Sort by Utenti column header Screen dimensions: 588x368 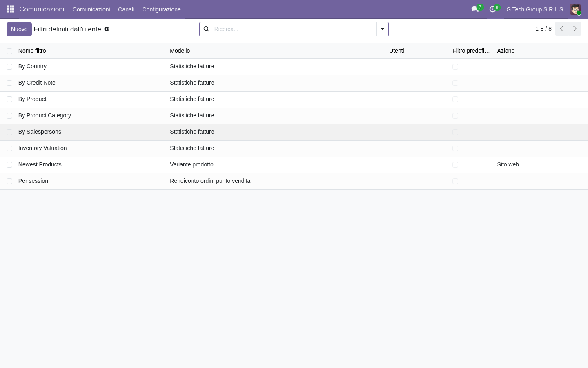396,51
